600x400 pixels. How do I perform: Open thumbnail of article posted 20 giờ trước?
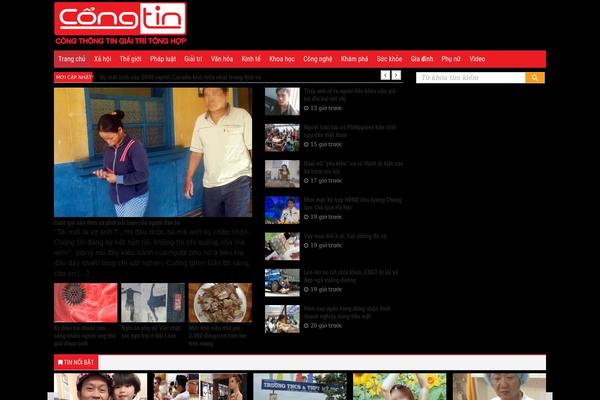tap(282, 319)
